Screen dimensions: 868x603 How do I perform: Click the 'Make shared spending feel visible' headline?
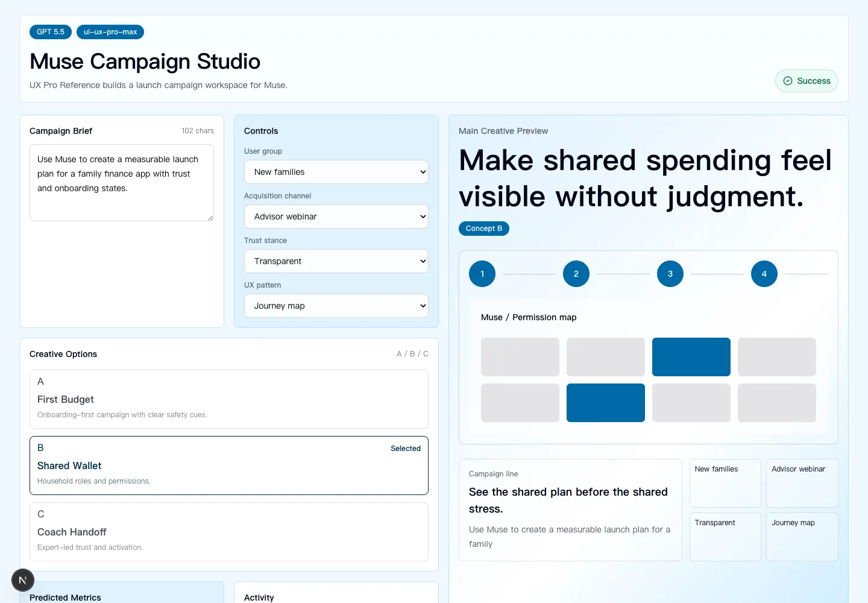click(645, 178)
